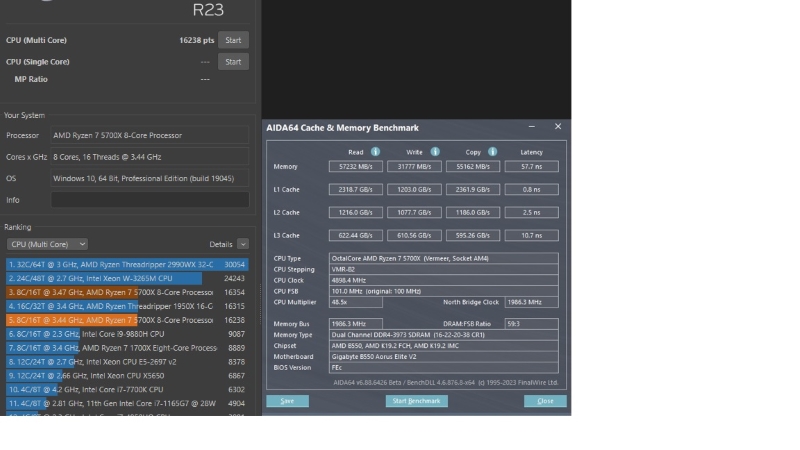Expand the ranking Details dropdown arrow
Screen dimensions: 800x450
pos(243,244)
